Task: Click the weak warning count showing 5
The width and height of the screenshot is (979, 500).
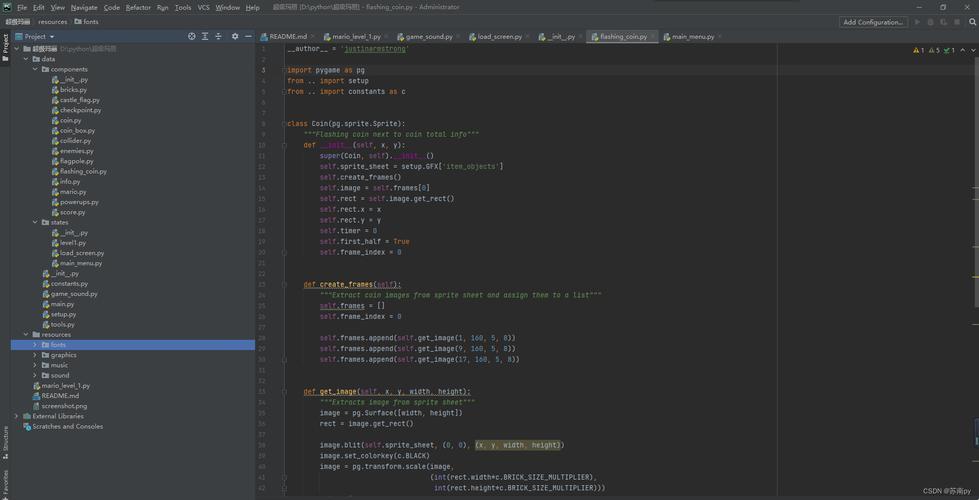Action: pos(934,50)
